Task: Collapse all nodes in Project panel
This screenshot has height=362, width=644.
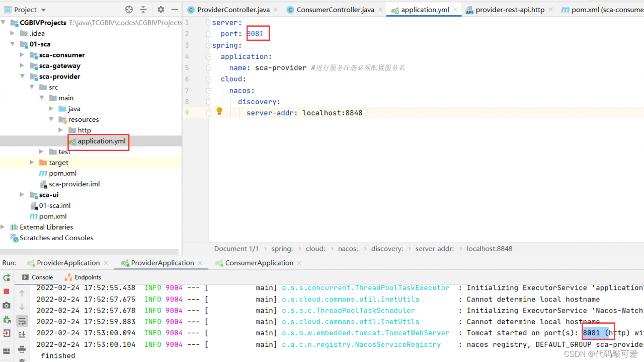Action: pyautogui.click(x=143, y=10)
